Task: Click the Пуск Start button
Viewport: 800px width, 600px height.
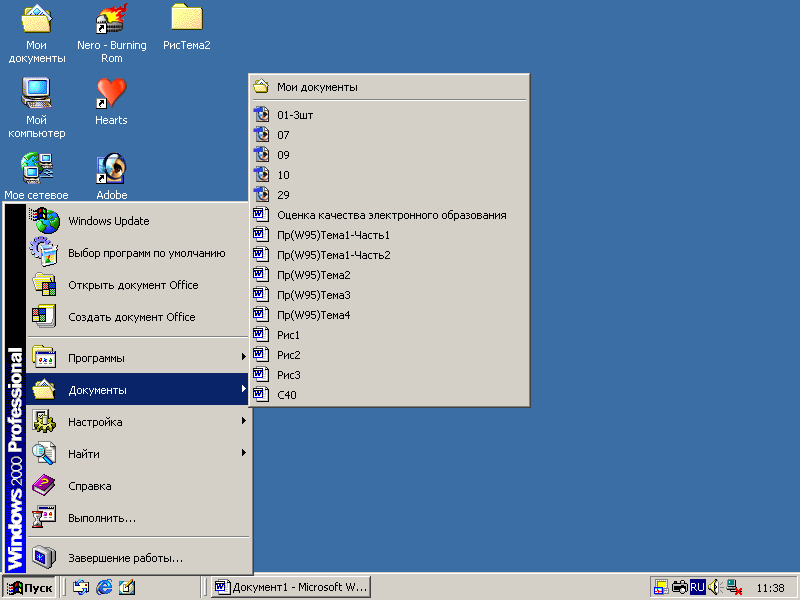Action: pos(30,587)
